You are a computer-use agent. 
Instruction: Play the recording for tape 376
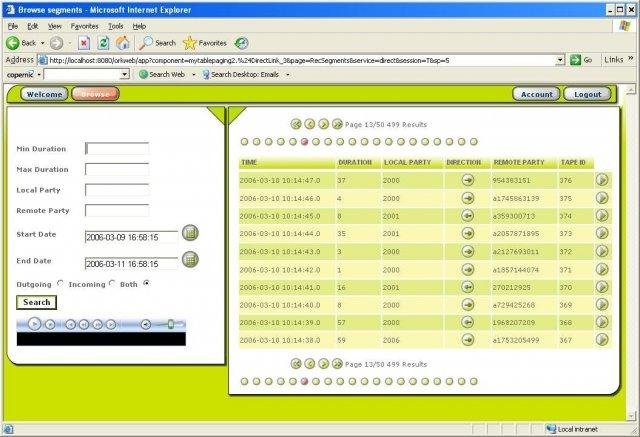602,181
